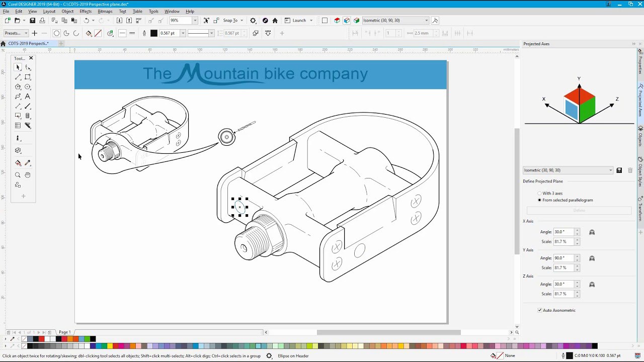Open the Launch dropdown
Screen dimensions: 644x362
click(x=311, y=21)
